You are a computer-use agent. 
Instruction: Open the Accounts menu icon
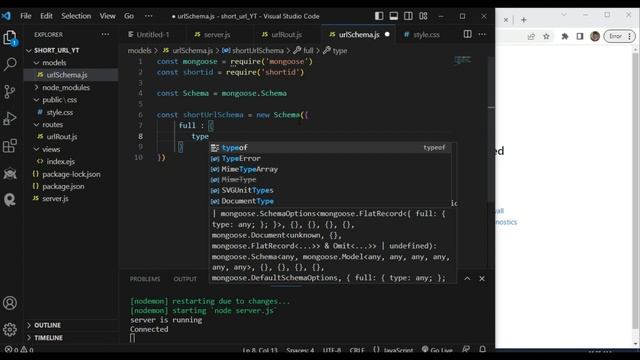[x=10, y=303]
